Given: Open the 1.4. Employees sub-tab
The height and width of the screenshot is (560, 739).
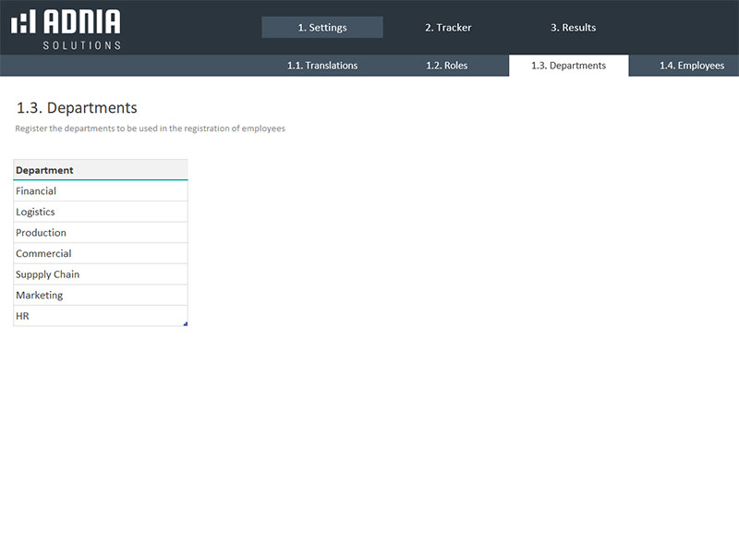Looking at the screenshot, I should (x=691, y=66).
